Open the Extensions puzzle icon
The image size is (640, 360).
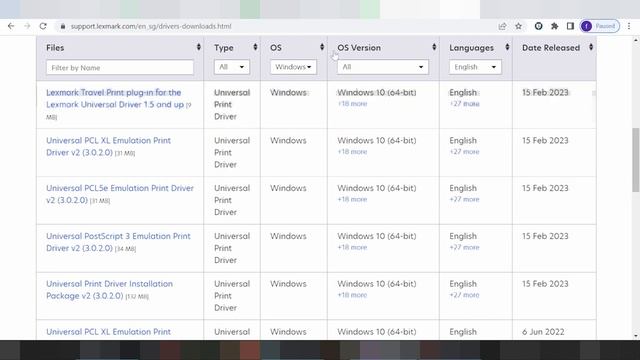pyautogui.click(x=554, y=26)
